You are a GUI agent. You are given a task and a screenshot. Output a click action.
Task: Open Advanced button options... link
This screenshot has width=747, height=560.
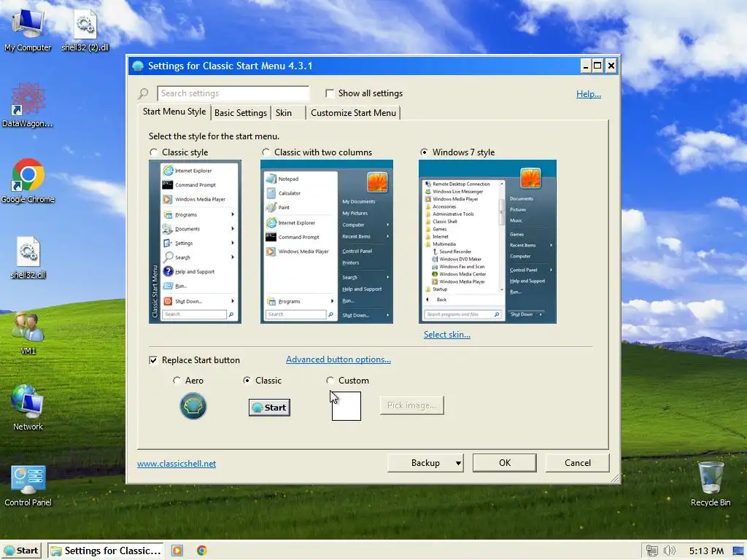click(338, 359)
